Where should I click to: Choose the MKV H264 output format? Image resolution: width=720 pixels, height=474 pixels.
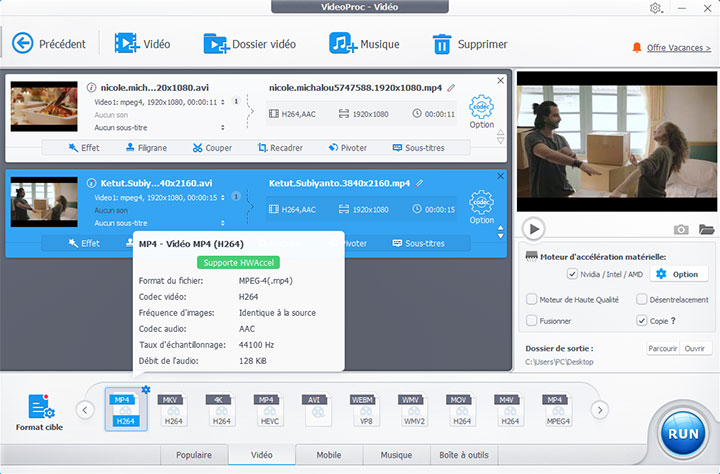(x=173, y=410)
